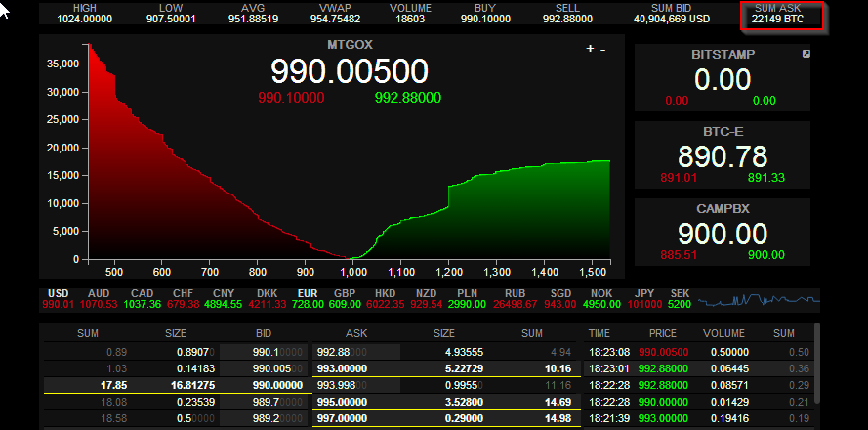Click the VOLUME column header in trades
This screenshot has height=430, width=868.
pyautogui.click(x=725, y=333)
